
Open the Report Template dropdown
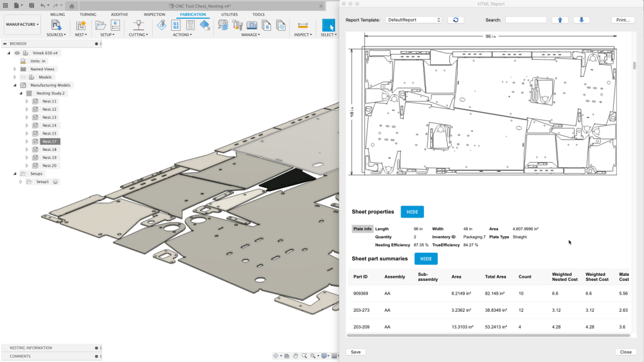tap(413, 19)
